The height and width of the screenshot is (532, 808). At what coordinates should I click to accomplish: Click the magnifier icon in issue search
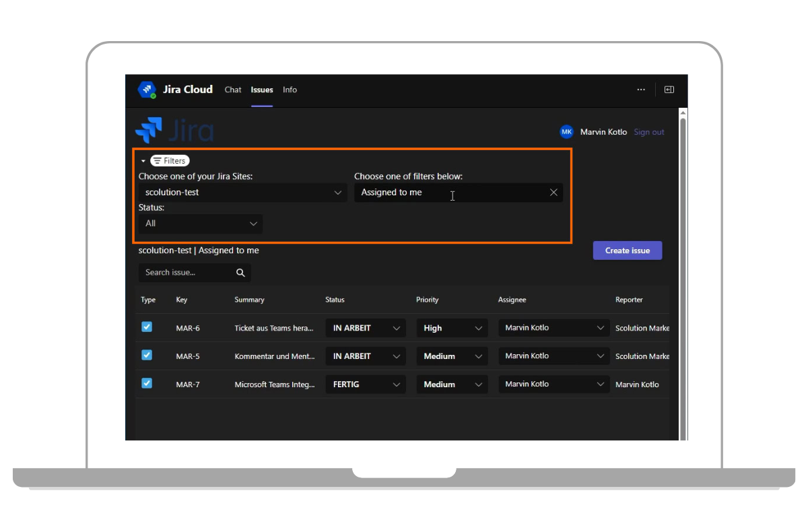240,273
